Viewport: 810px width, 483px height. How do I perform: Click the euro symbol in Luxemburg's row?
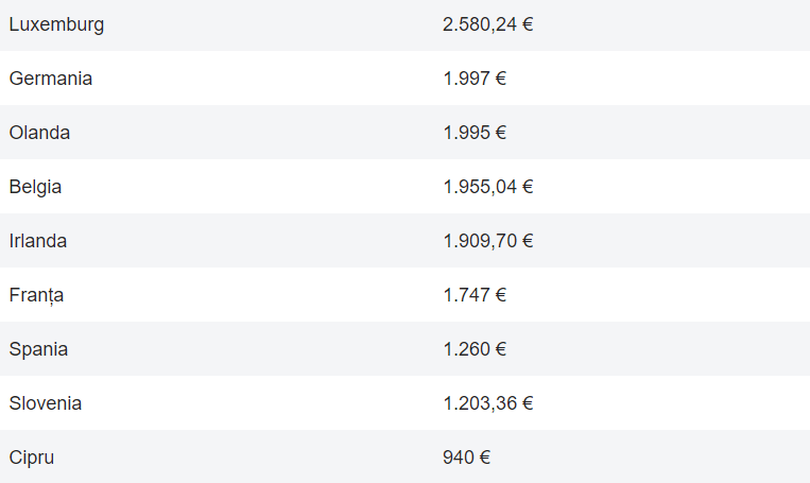[x=527, y=24]
